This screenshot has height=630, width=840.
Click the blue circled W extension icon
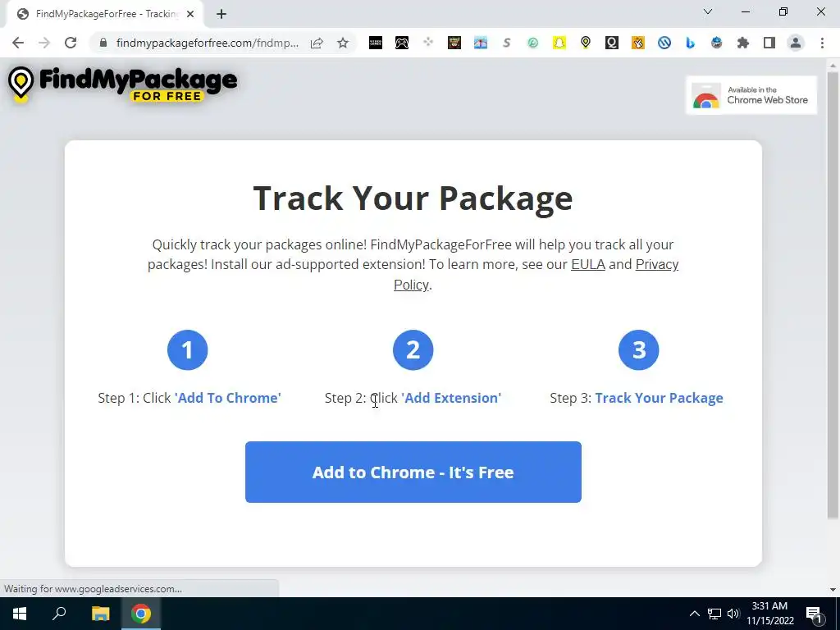664,43
